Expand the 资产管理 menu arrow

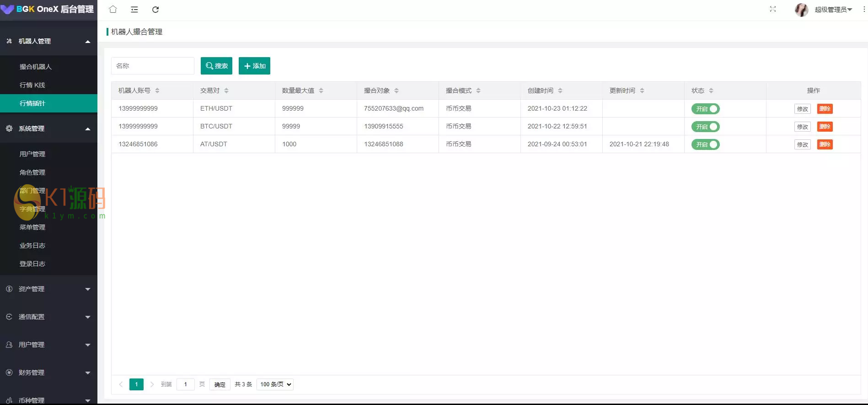(x=88, y=289)
